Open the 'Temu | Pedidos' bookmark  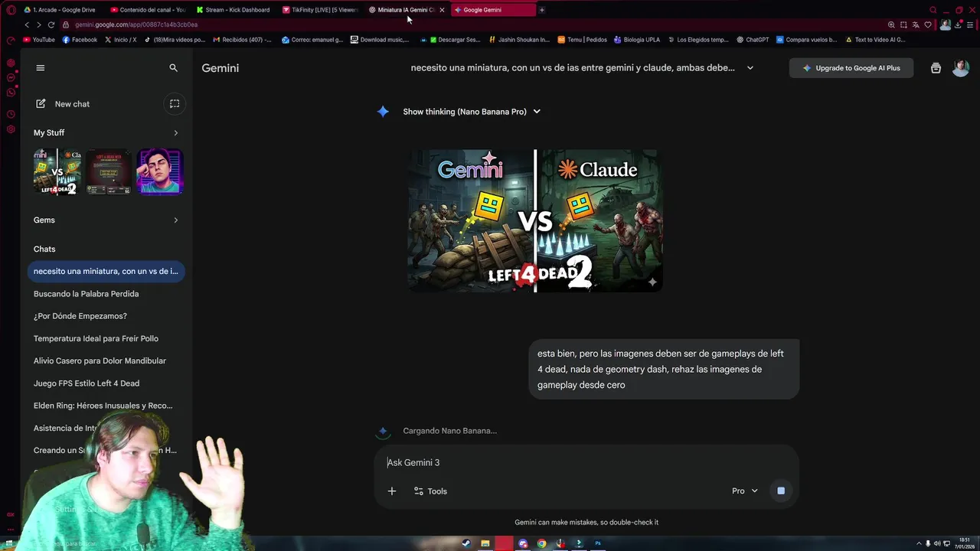point(583,40)
